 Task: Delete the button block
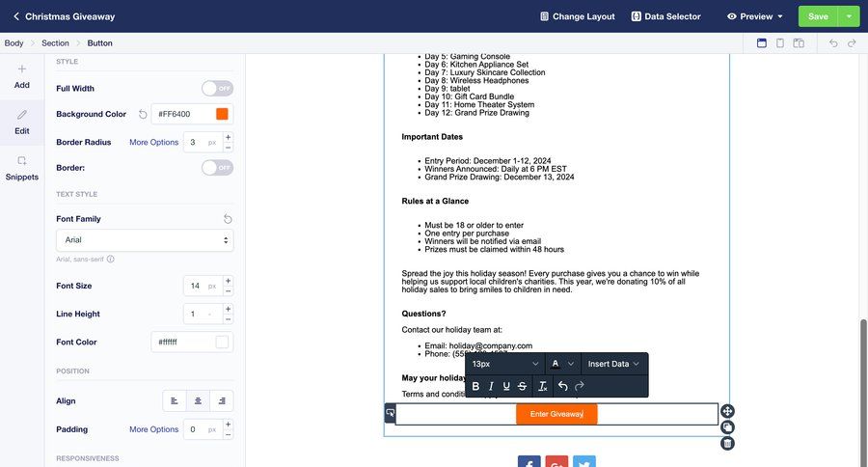727,443
